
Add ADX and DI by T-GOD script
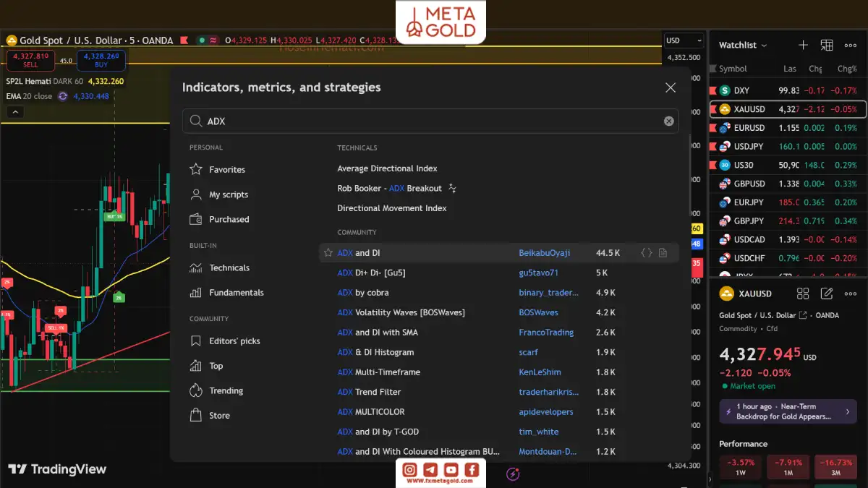click(x=378, y=432)
